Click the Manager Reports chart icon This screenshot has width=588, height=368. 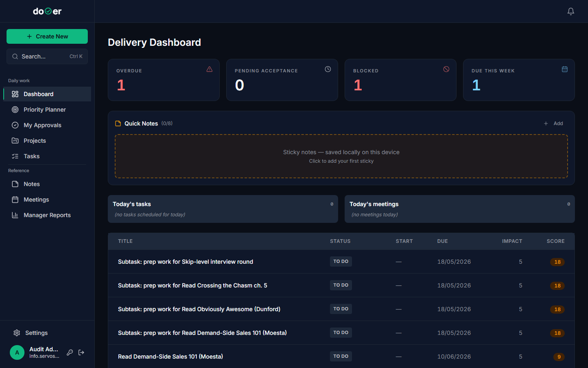pyautogui.click(x=15, y=215)
